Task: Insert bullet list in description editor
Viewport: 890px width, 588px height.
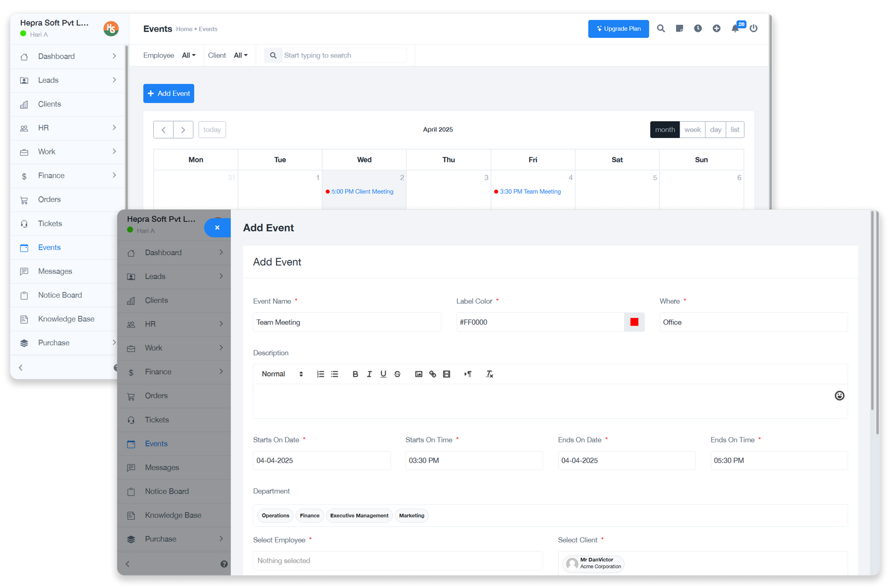Action: 334,374
